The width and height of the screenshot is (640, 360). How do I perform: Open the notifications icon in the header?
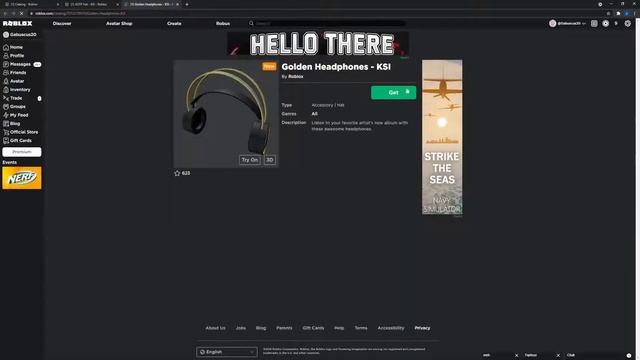594,24
